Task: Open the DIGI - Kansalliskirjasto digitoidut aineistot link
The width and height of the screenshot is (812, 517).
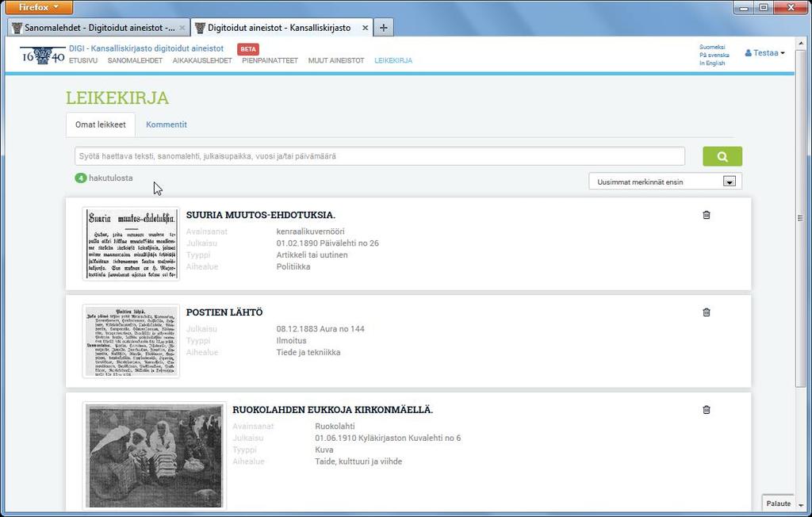Action: [x=147, y=48]
